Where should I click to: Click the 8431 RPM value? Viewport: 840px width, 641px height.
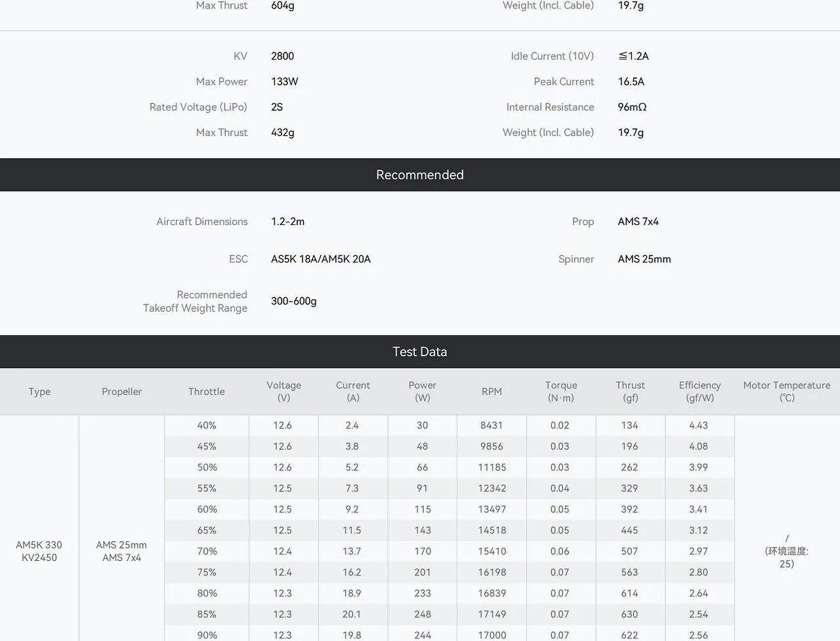pos(492,425)
